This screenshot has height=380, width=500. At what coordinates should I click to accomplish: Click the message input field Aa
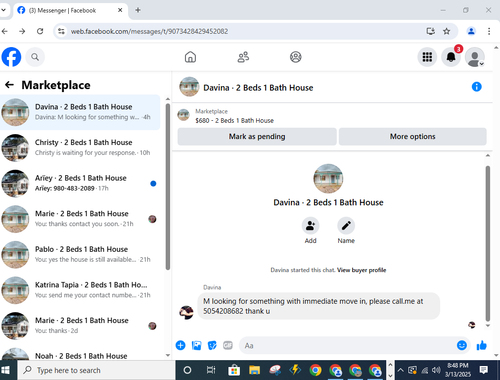[x=347, y=346]
